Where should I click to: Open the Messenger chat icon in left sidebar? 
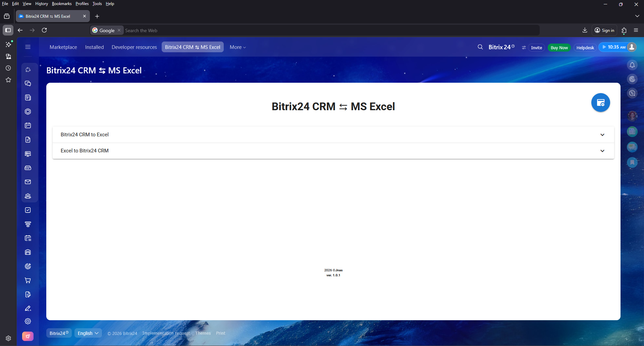[x=28, y=84]
